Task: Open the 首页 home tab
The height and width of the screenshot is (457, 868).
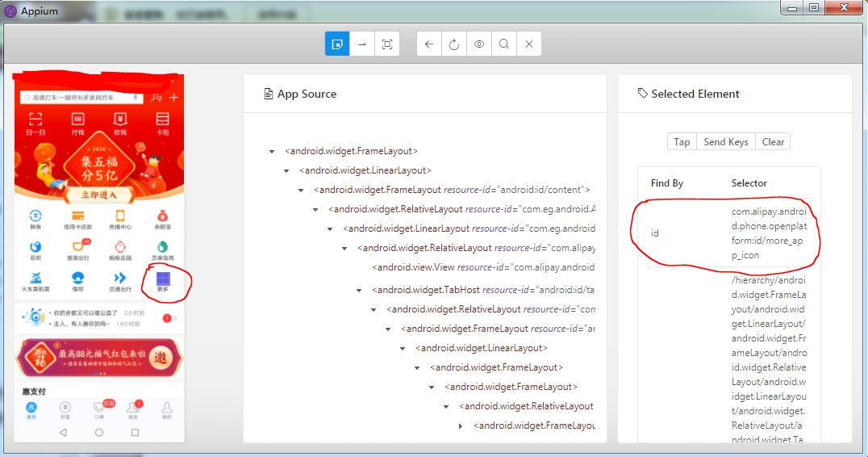Action: point(31,410)
